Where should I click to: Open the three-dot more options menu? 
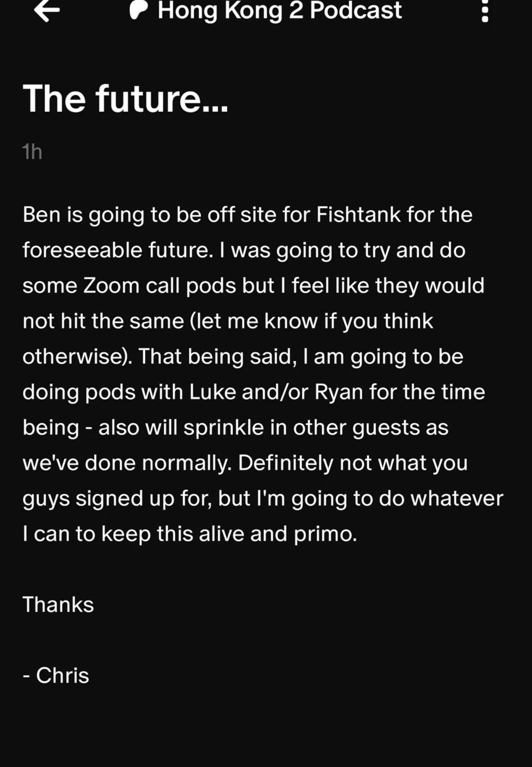click(x=485, y=10)
